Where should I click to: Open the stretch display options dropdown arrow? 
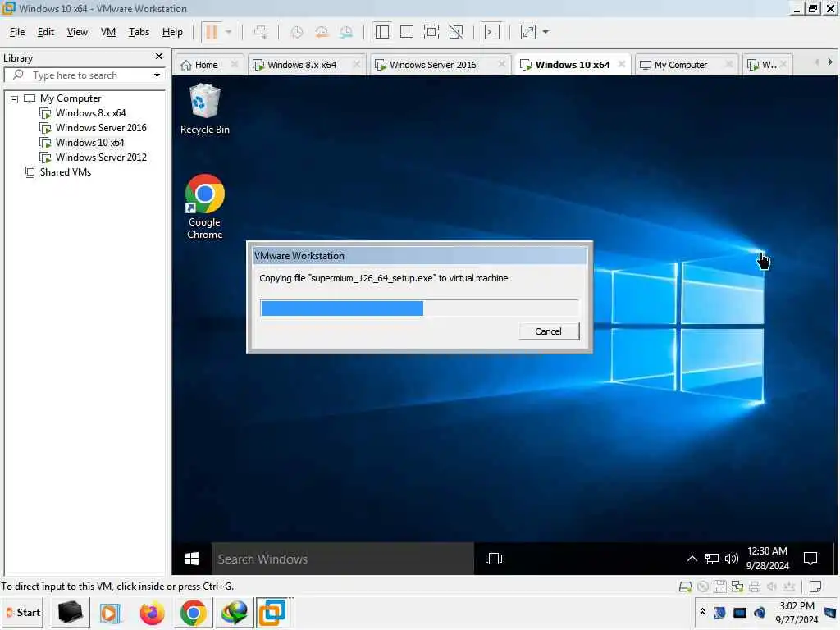pos(546,32)
